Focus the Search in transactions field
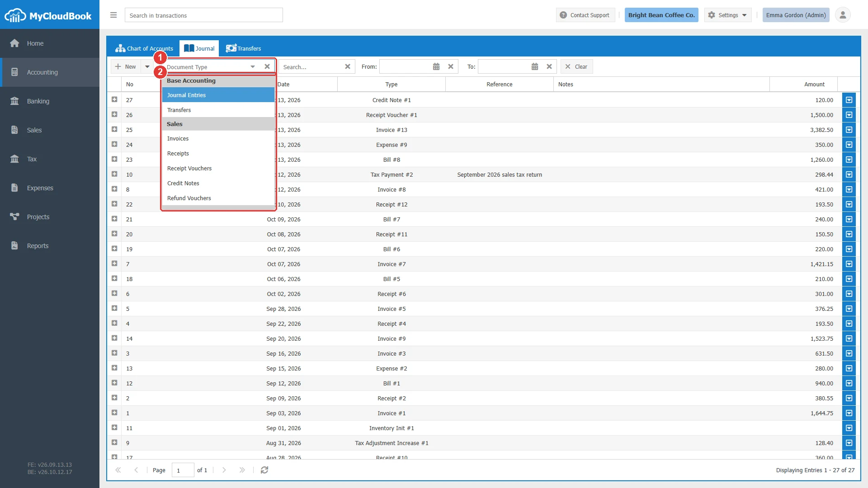The height and width of the screenshot is (488, 868). coord(204,15)
